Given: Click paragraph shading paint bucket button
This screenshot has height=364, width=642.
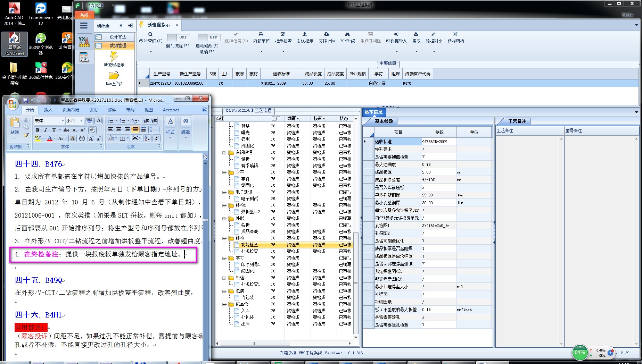Looking at the screenshot, I should [x=111, y=138].
